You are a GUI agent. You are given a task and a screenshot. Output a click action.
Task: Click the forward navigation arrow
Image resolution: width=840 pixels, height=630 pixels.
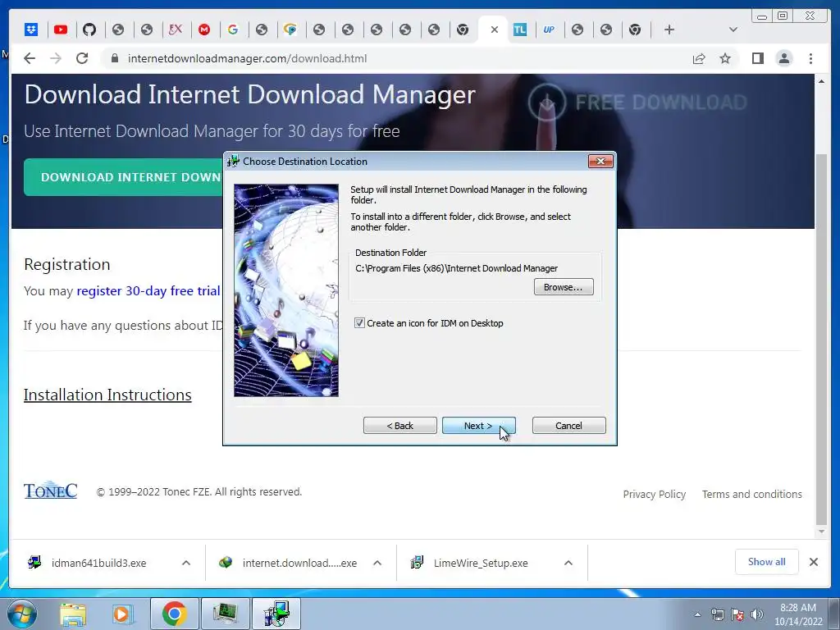[56, 58]
